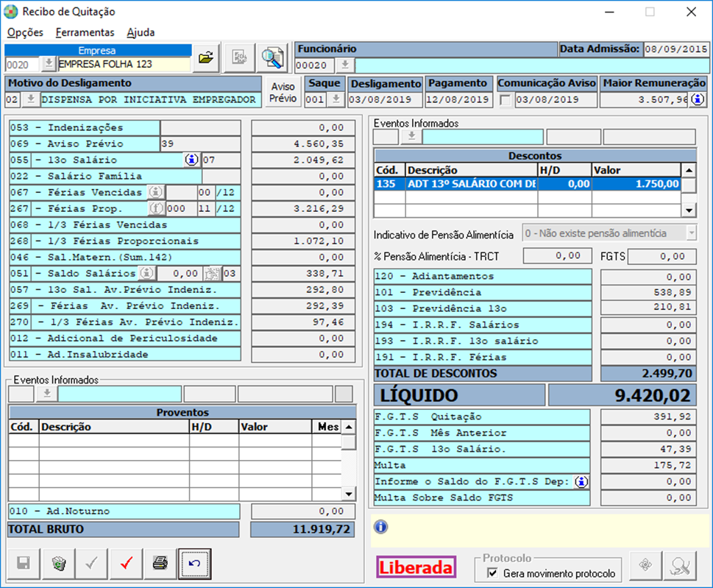Screen dimensions: 713x588
Task: Click the small button right of Proventos event fields
Action: point(344,394)
